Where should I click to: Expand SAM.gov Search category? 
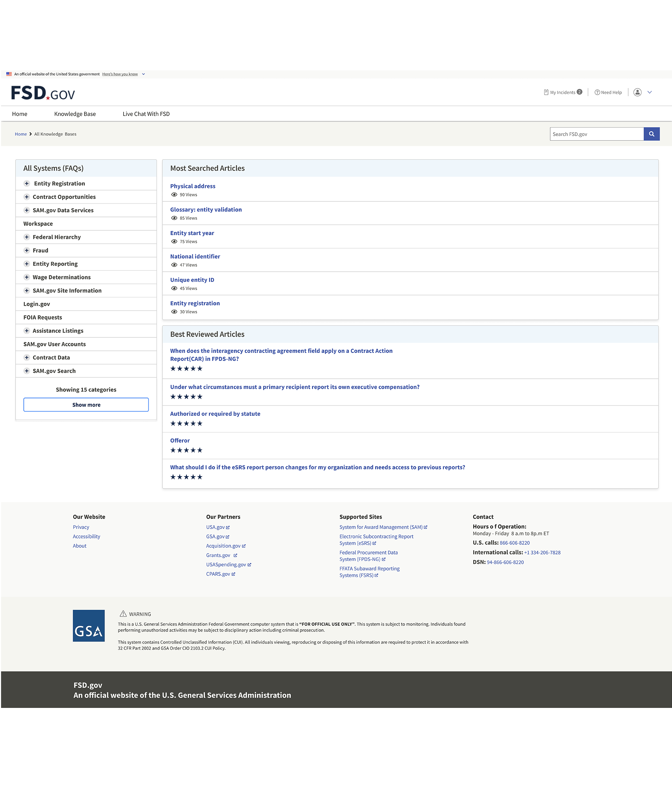click(x=27, y=371)
